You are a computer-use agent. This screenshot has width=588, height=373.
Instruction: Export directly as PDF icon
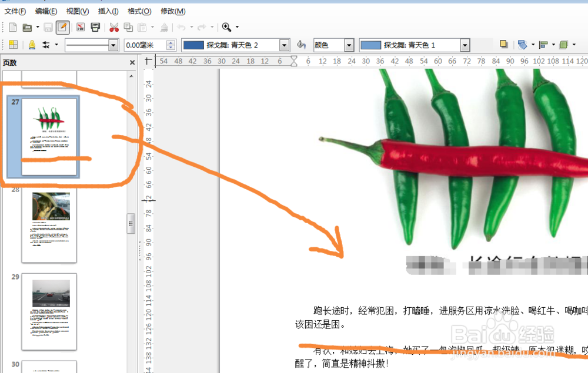click(81, 28)
